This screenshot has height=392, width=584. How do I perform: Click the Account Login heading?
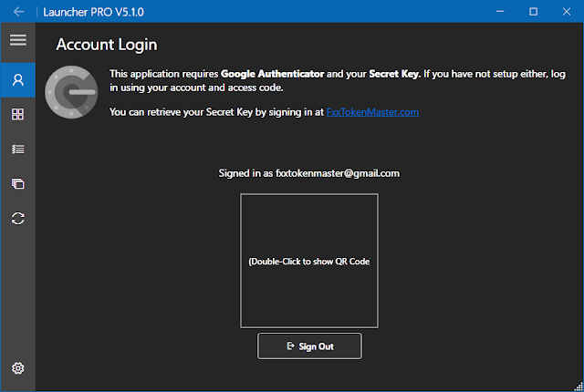pos(107,45)
